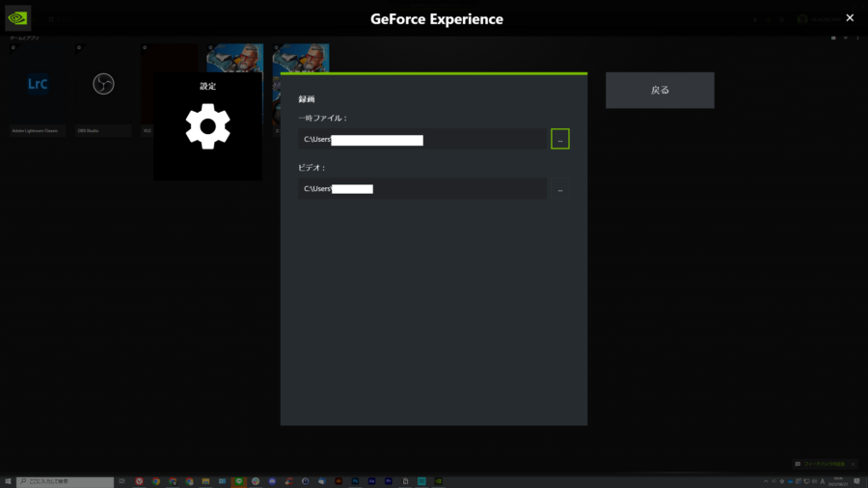
Task: Open NVIDIA GeForce Experience taskbar icon
Action: (x=439, y=481)
